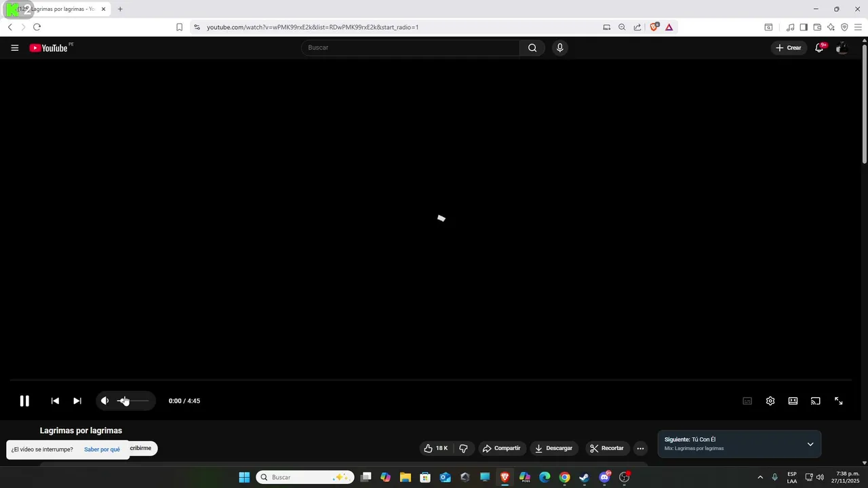
Task: Mute the video with speaker icon
Action: click(x=104, y=401)
